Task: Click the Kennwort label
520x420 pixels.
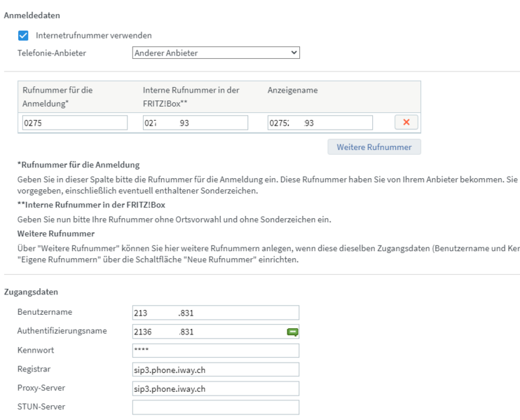Action: 36,350
